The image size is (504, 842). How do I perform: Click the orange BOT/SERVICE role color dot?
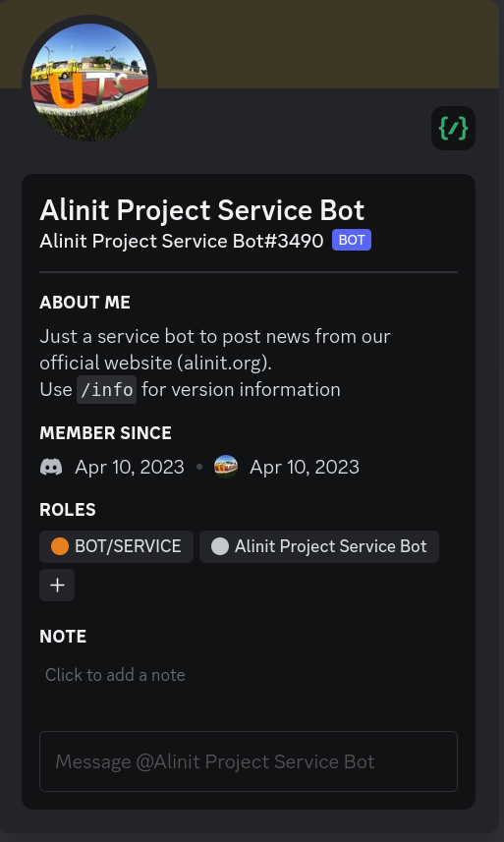pyautogui.click(x=60, y=546)
